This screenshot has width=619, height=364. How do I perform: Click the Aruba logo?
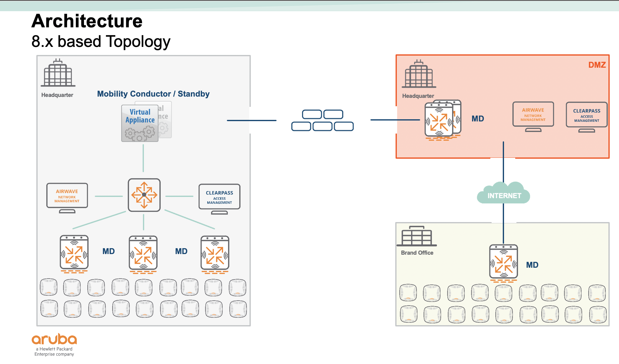[x=54, y=339]
